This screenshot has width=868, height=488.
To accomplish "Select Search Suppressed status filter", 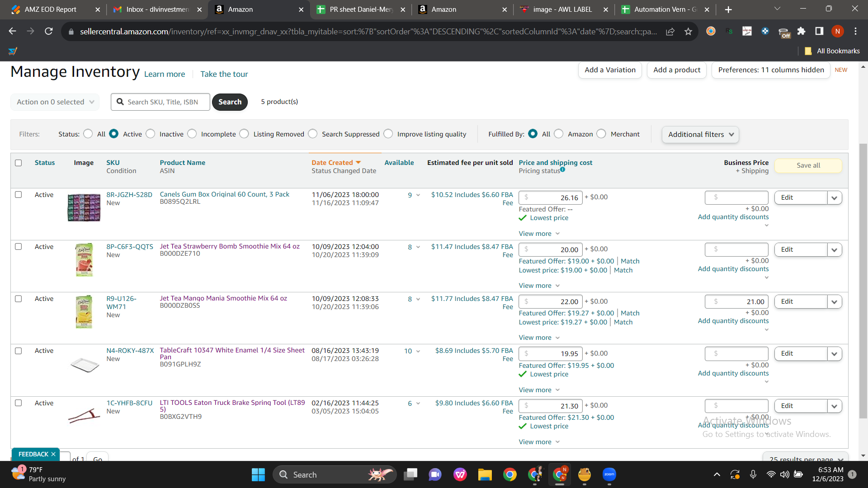I will [313, 134].
